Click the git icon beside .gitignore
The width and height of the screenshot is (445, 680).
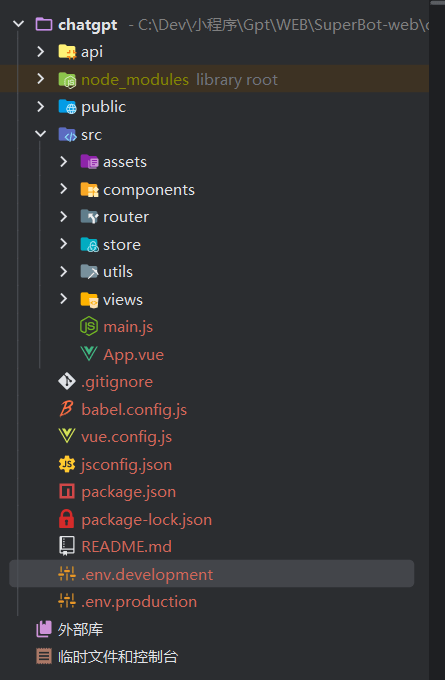tap(67, 381)
